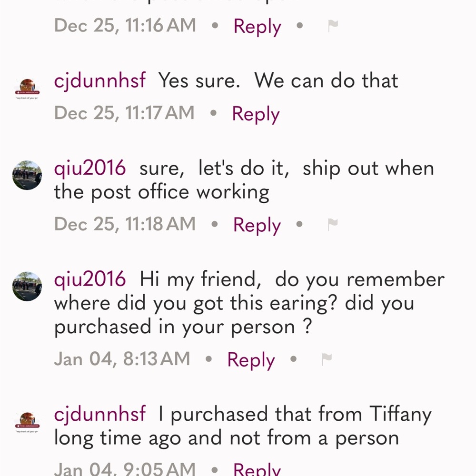Click the avatar beside the earring question comment
This screenshot has width=476, height=476.
[27, 287]
